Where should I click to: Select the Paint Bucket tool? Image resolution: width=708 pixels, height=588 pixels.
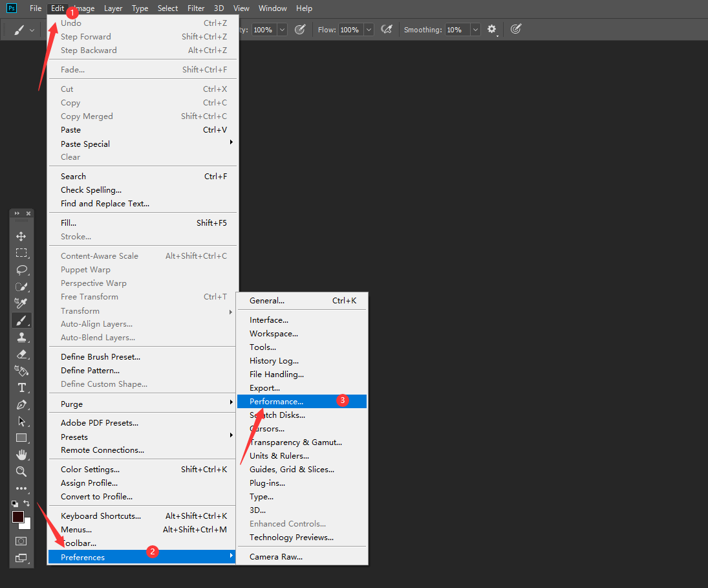pyautogui.click(x=21, y=371)
